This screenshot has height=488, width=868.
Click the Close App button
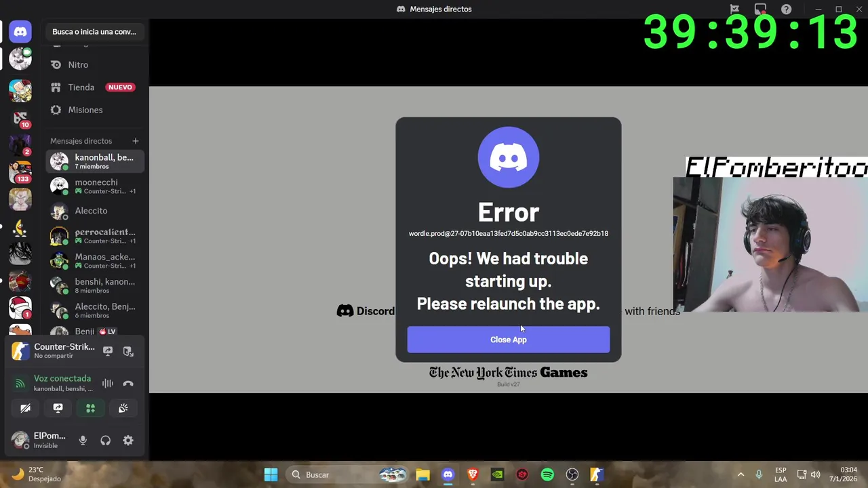[x=508, y=340]
